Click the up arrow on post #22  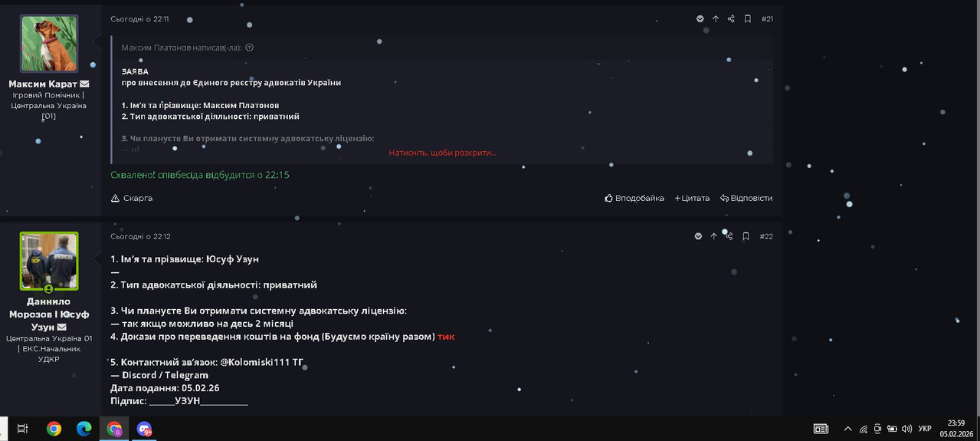(x=713, y=236)
